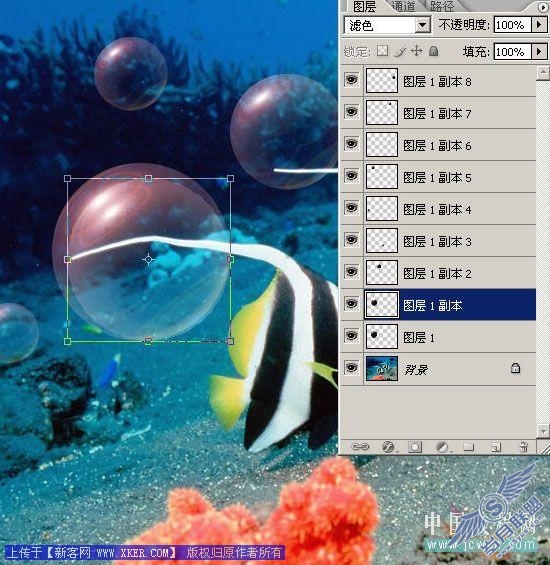
Task: Expand the 填充 fill slider arrow
Action: pyautogui.click(x=539, y=52)
